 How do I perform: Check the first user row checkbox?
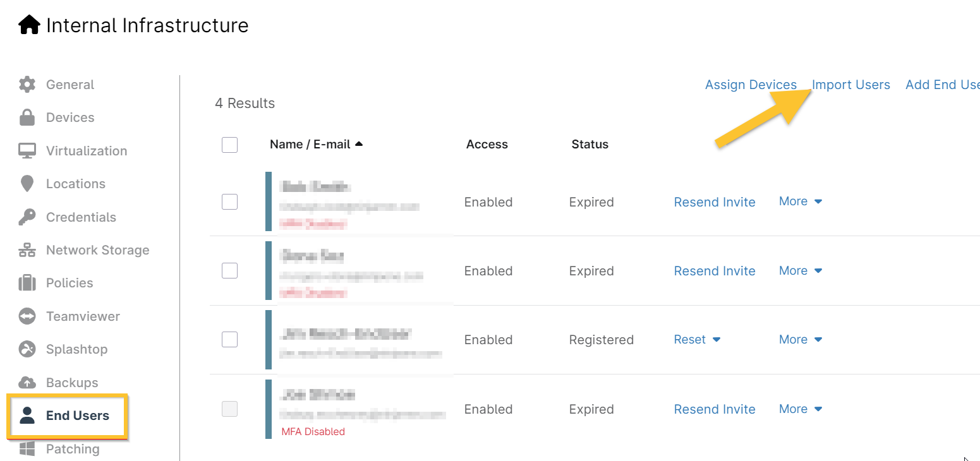click(x=229, y=202)
